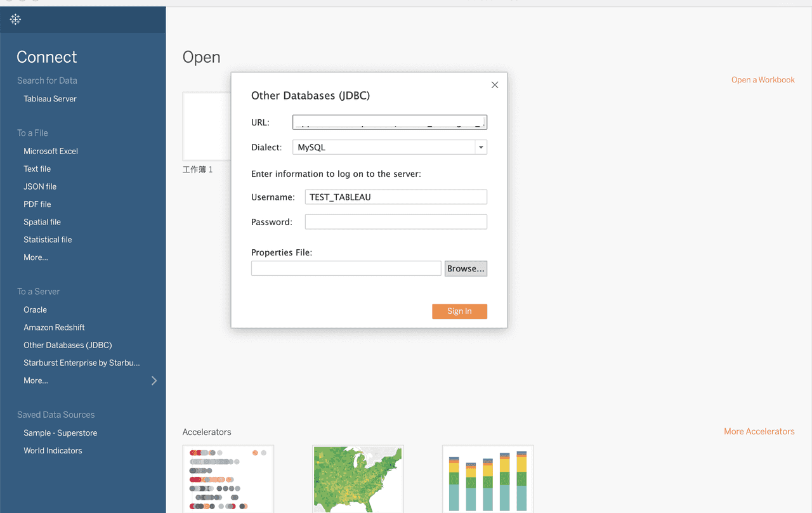Connect to an Oracle server
The image size is (812, 513).
tap(35, 309)
